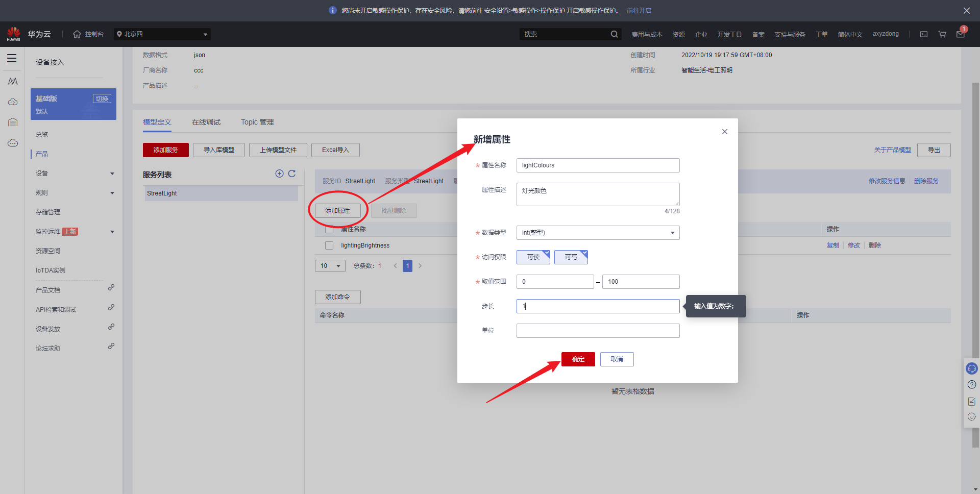Click the help question mark icon
Image resolution: width=980 pixels, height=494 pixels.
[x=972, y=385]
